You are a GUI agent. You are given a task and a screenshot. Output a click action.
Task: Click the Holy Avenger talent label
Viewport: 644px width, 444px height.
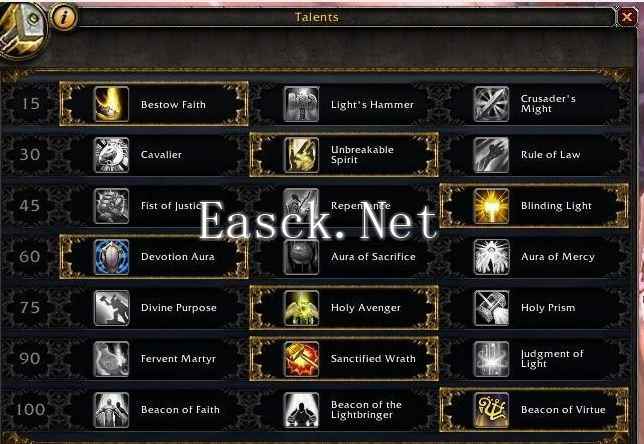366,308
